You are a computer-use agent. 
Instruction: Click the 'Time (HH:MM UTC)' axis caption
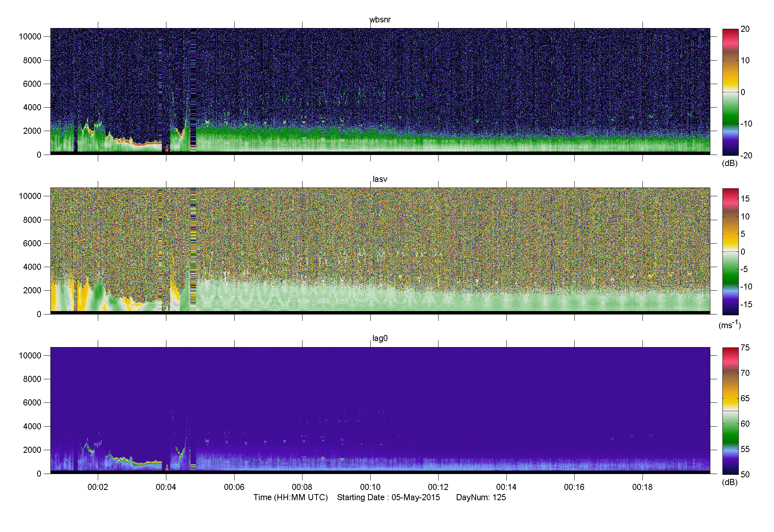click(x=290, y=498)
